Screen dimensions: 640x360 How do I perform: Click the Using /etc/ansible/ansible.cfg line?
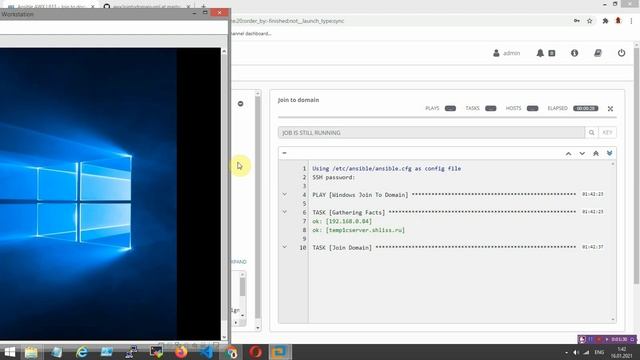pyautogui.click(x=387, y=169)
